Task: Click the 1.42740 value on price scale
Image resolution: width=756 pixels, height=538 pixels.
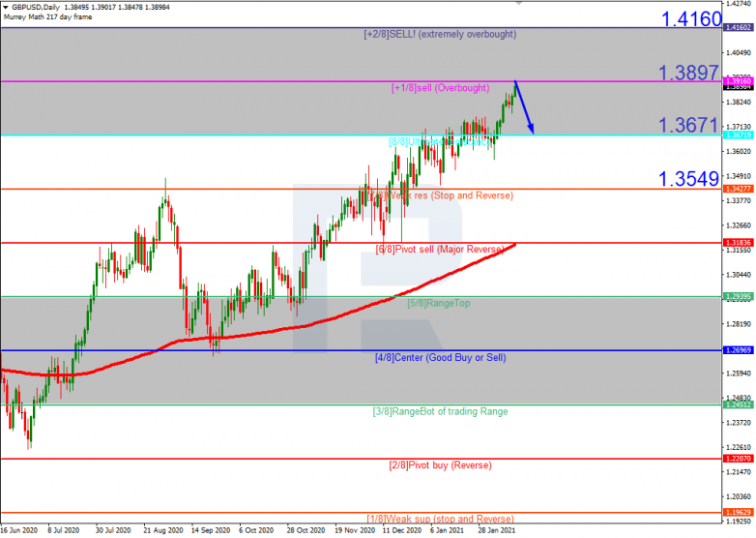Action: coord(739,3)
